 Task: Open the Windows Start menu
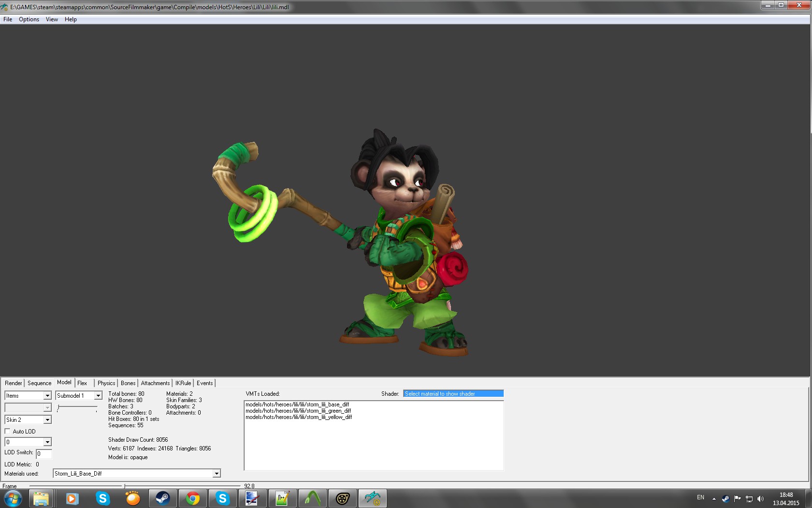click(x=13, y=498)
